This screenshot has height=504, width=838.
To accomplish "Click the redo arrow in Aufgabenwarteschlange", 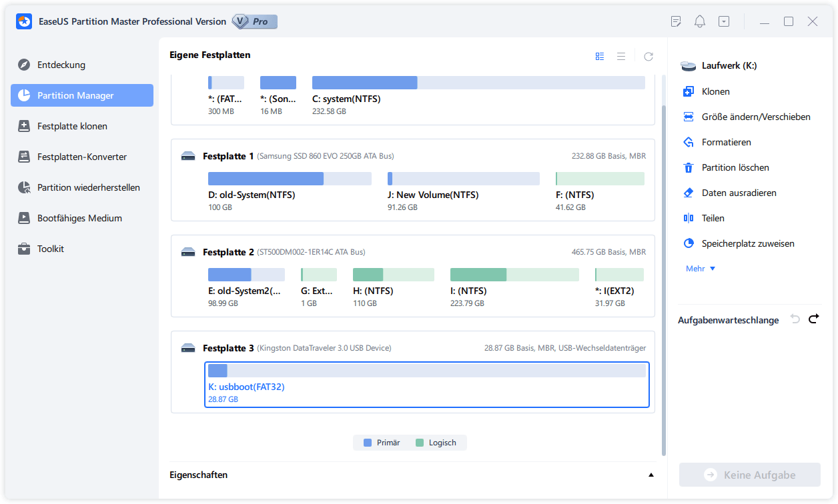I will (x=813, y=319).
